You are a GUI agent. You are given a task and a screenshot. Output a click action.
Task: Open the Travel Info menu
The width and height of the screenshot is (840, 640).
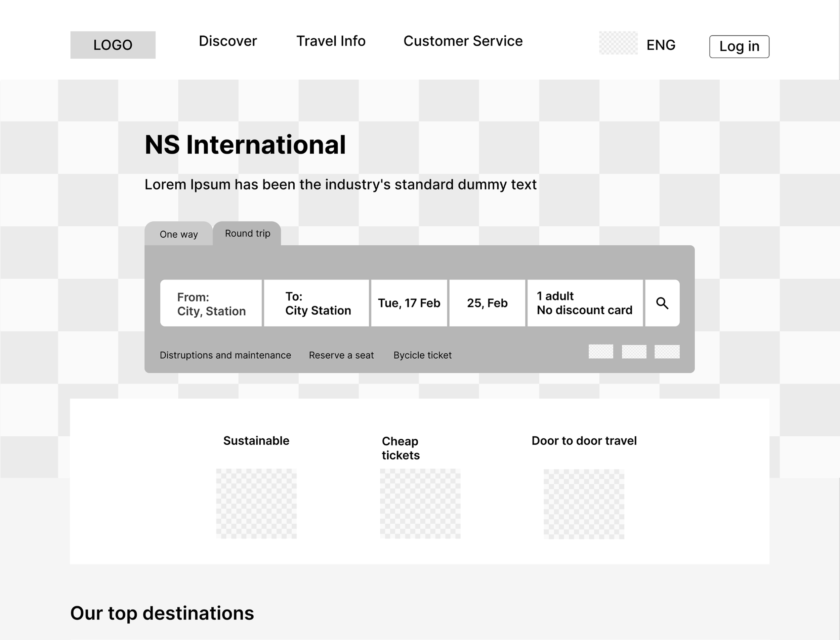tap(331, 41)
